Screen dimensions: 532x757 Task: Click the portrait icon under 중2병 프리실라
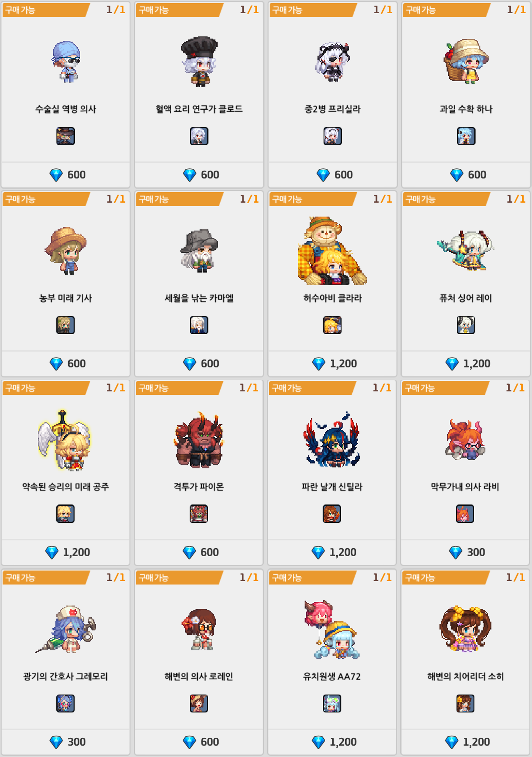pyautogui.click(x=332, y=136)
